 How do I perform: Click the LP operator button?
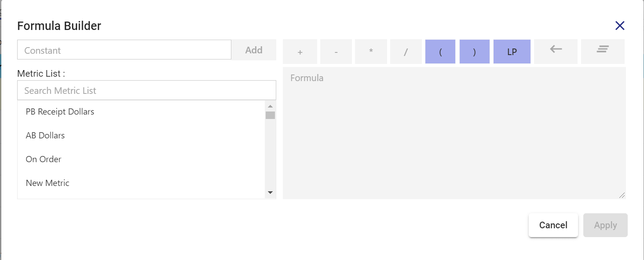point(512,52)
